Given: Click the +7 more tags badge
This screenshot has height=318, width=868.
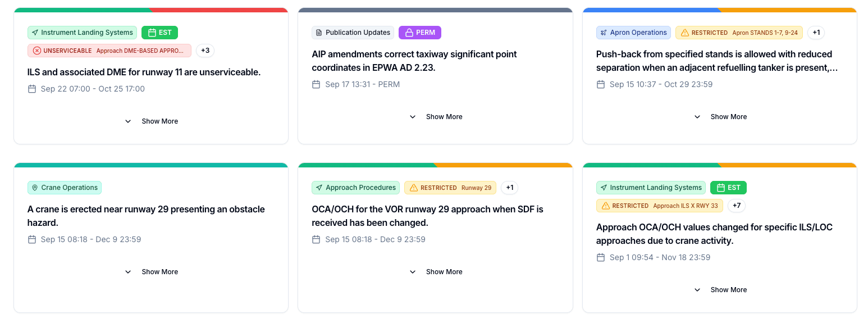Looking at the screenshot, I should pyautogui.click(x=737, y=206).
